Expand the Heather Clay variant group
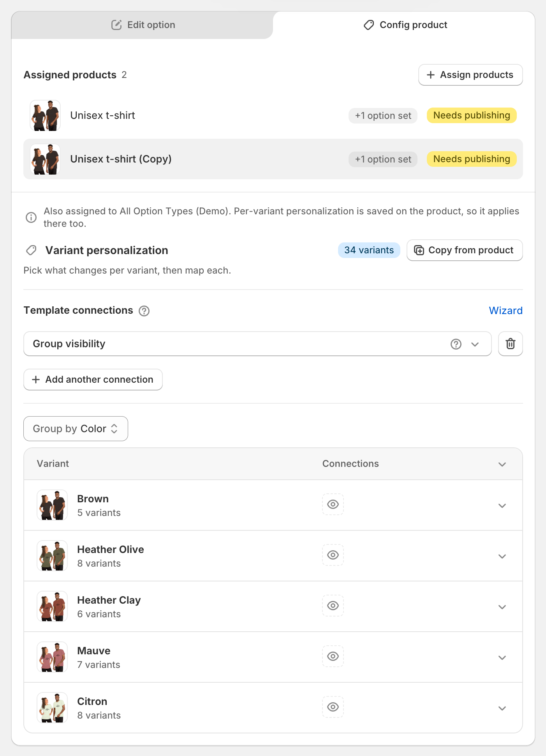This screenshot has height=756, width=546. [x=502, y=607]
